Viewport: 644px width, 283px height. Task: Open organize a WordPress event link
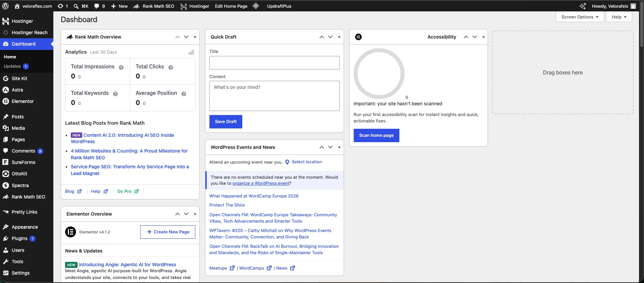[261, 183]
